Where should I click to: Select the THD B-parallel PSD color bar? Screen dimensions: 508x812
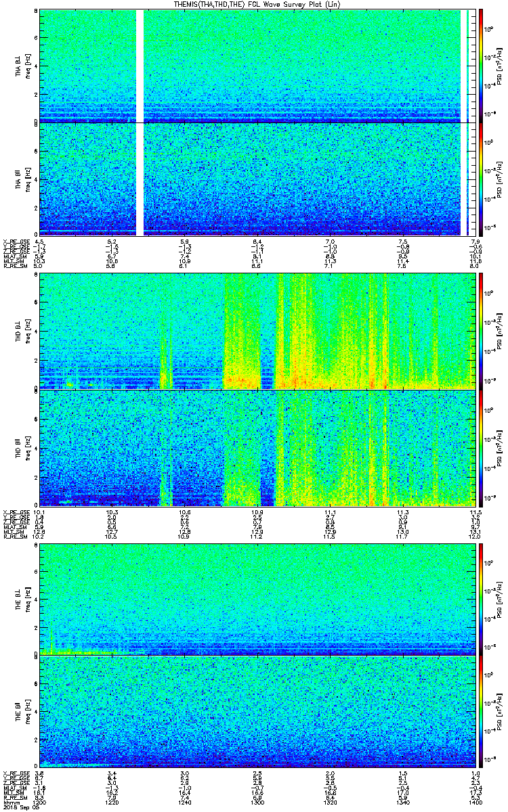pyautogui.click(x=481, y=448)
